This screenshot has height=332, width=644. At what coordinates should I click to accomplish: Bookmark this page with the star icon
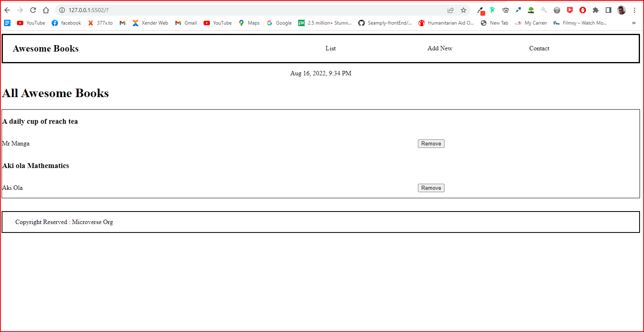463,10
